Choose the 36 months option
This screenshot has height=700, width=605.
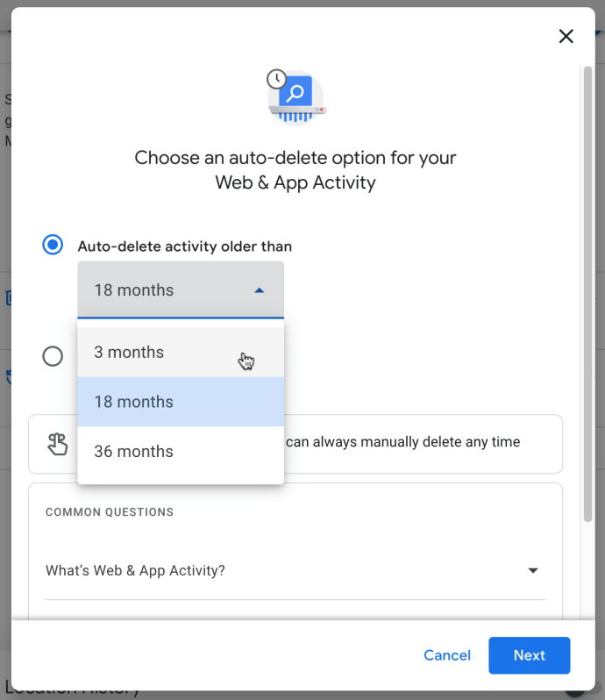coord(134,452)
